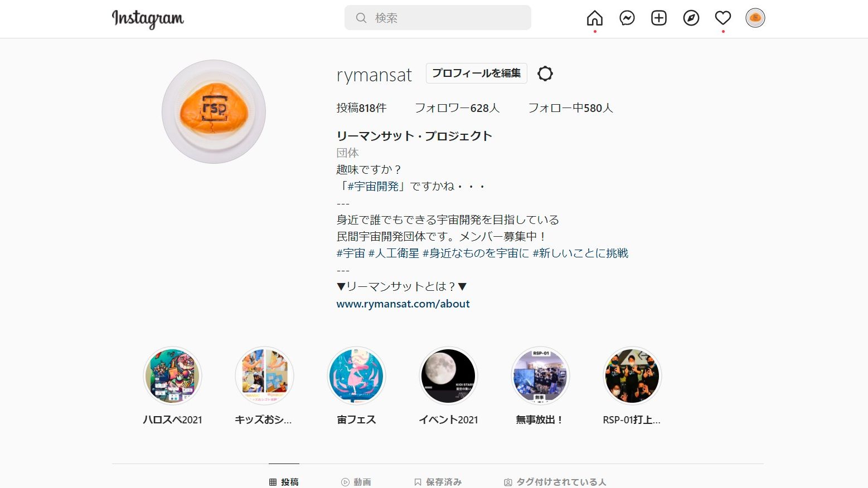Visit www.rymansat.com/about link

[x=403, y=304]
